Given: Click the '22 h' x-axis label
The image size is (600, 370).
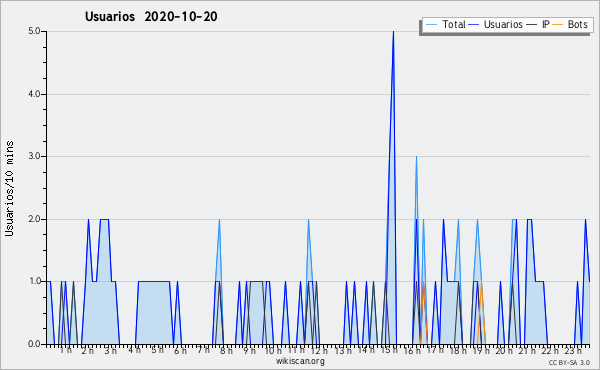Looking at the screenshot, I should coord(550,351).
